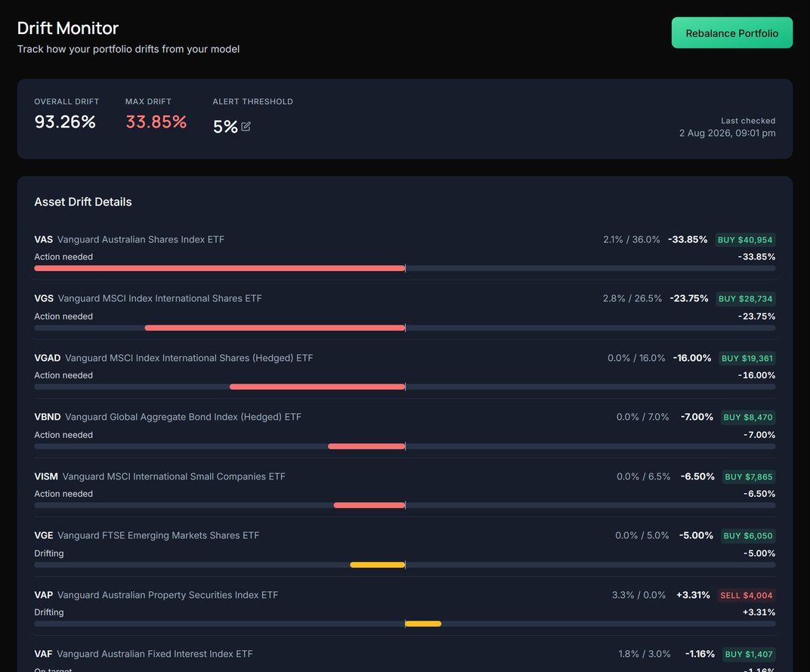
Task: Click Vanguard MSCI International Small Companies ETF
Action: (x=174, y=476)
